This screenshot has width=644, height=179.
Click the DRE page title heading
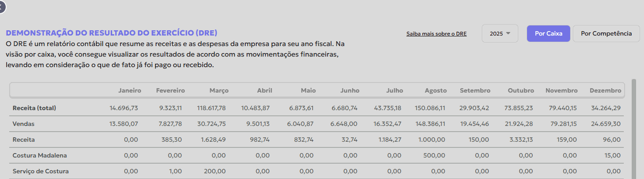tap(112, 33)
